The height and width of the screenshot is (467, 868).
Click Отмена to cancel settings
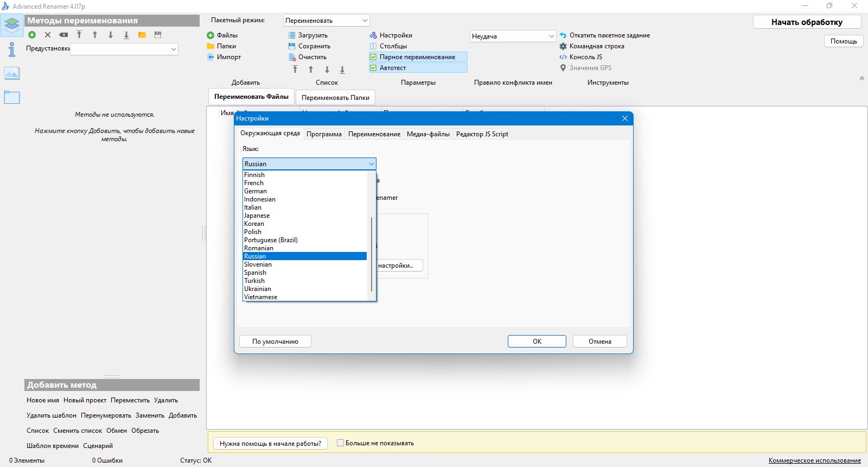click(x=600, y=342)
